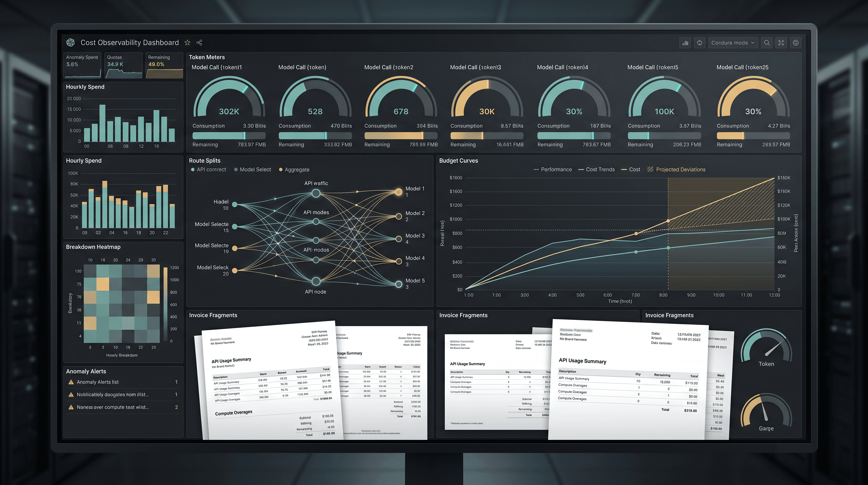Select the Remaining 49.0% summary tile

point(164,65)
